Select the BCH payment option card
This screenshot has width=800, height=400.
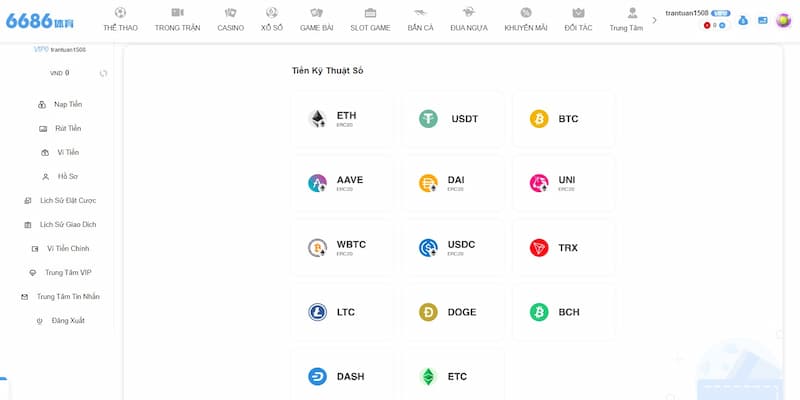[x=563, y=312]
